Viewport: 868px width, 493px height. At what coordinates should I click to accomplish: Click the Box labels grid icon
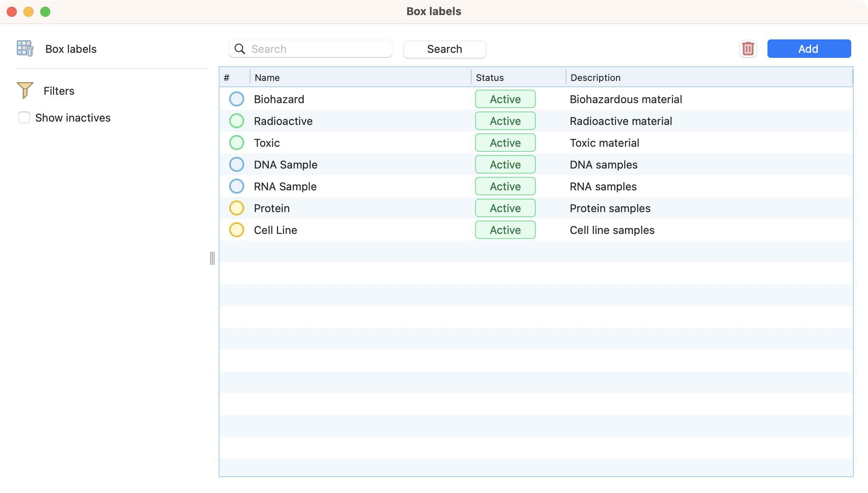(x=25, y=49)
